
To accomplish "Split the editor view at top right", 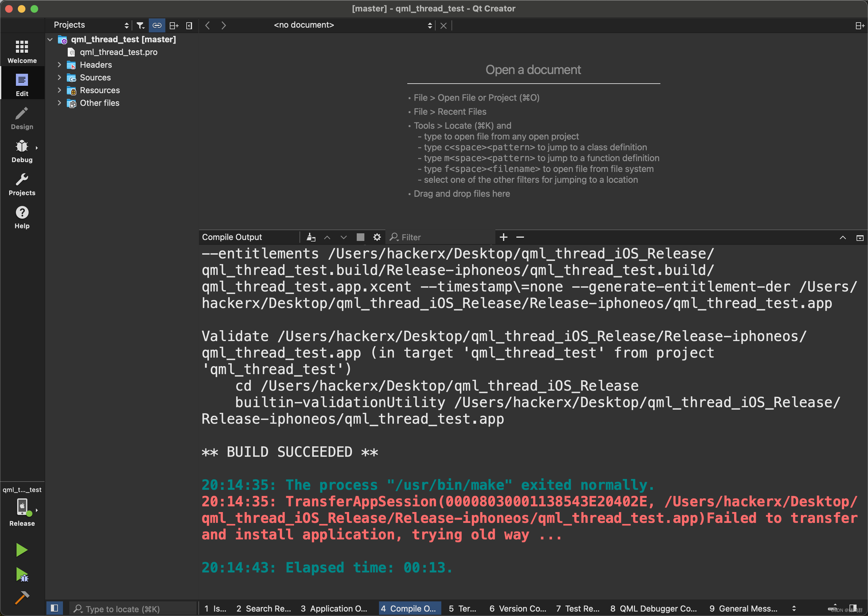I will (x=859, y=25).
